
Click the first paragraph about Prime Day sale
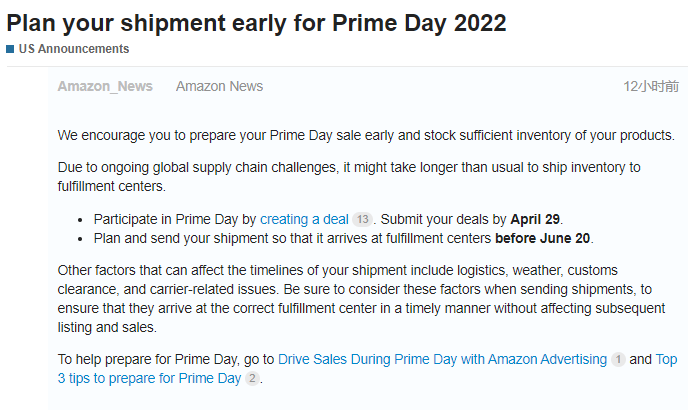coord(366,135)
